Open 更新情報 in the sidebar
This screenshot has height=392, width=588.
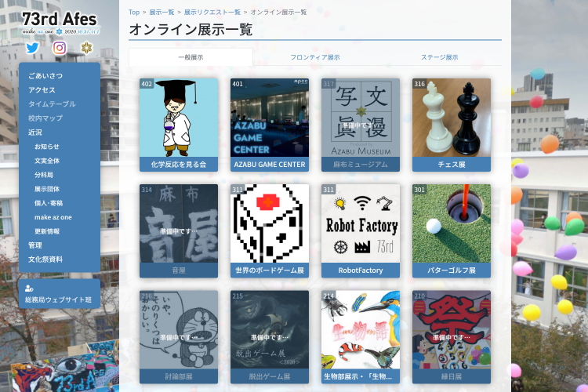point(47,231)
